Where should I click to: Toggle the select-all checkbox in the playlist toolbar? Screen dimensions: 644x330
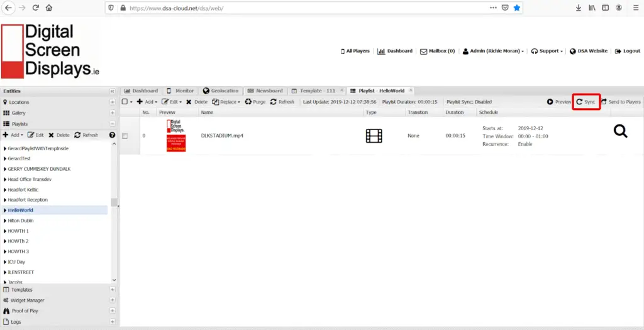click(x=125, y=102)
